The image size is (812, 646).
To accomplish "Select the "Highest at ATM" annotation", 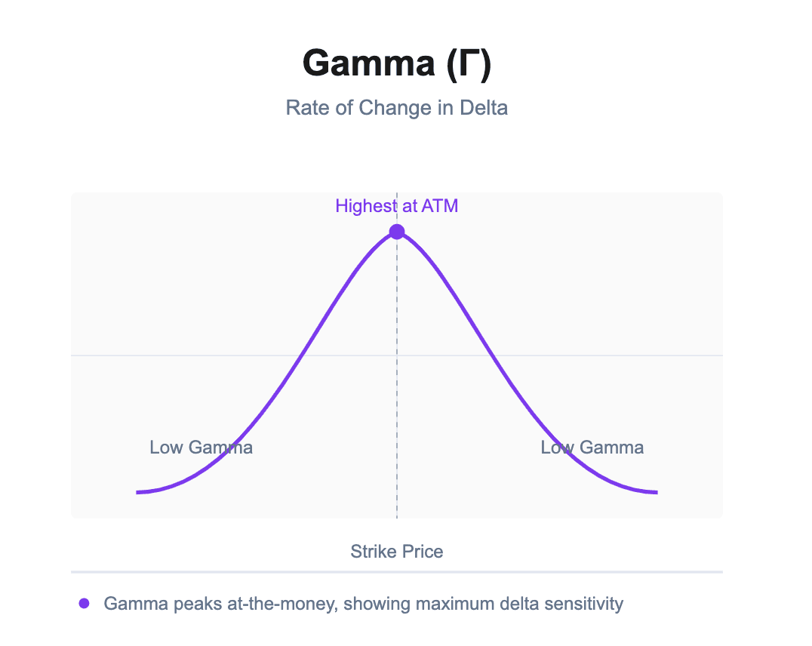I will click(396, 206).
